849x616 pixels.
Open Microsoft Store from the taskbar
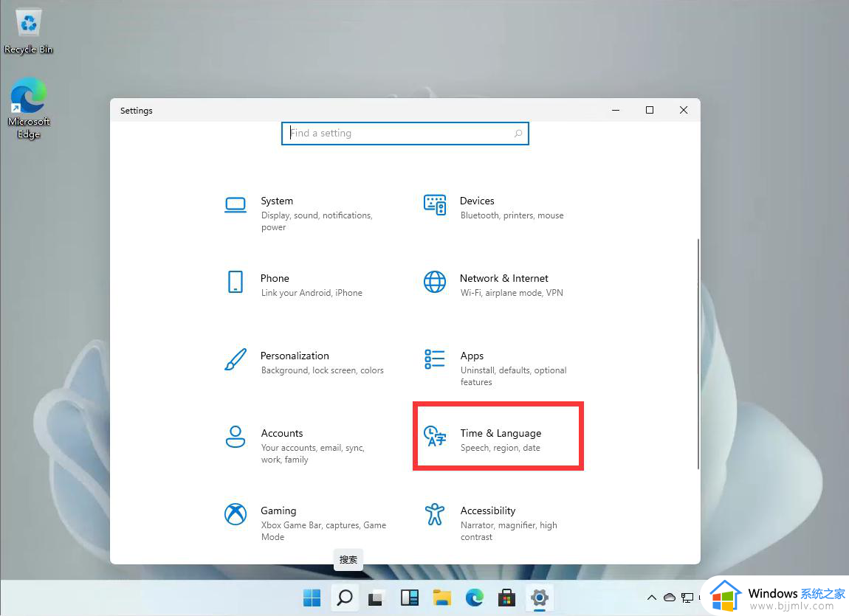506,598
